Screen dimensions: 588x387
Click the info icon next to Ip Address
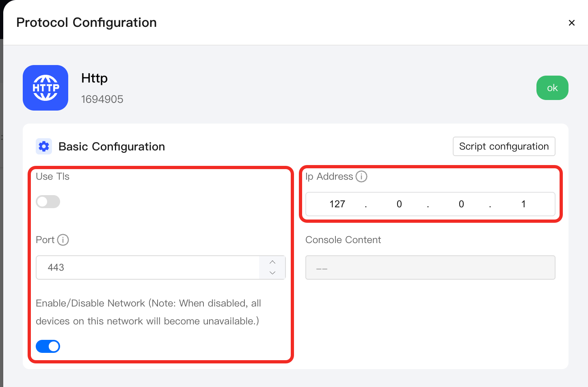click(x=361, y=176)
